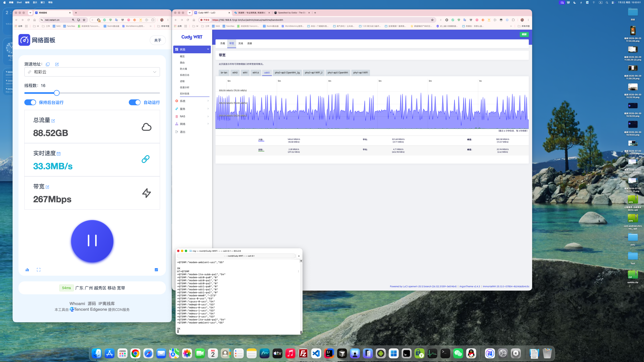Click the edit icon beside 带宽

[47, 187]
